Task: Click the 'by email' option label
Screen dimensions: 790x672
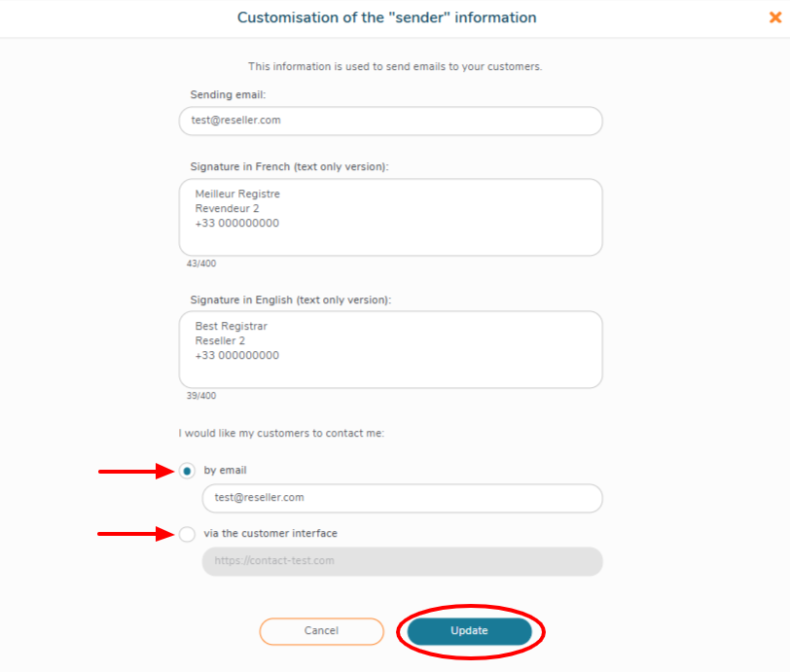Action: coord(225,471)
